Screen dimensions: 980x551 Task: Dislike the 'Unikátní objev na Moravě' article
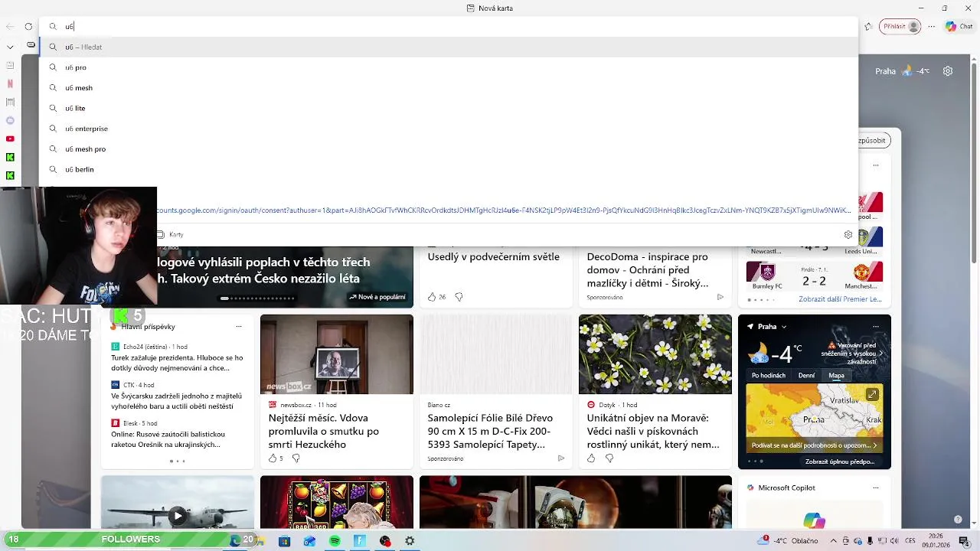[609, 458]
